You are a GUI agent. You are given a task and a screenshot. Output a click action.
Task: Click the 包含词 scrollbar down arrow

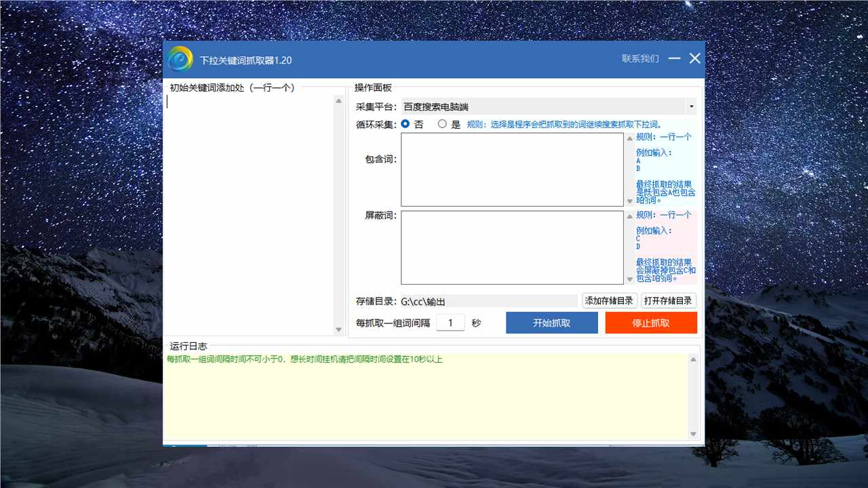click(629, 201)
